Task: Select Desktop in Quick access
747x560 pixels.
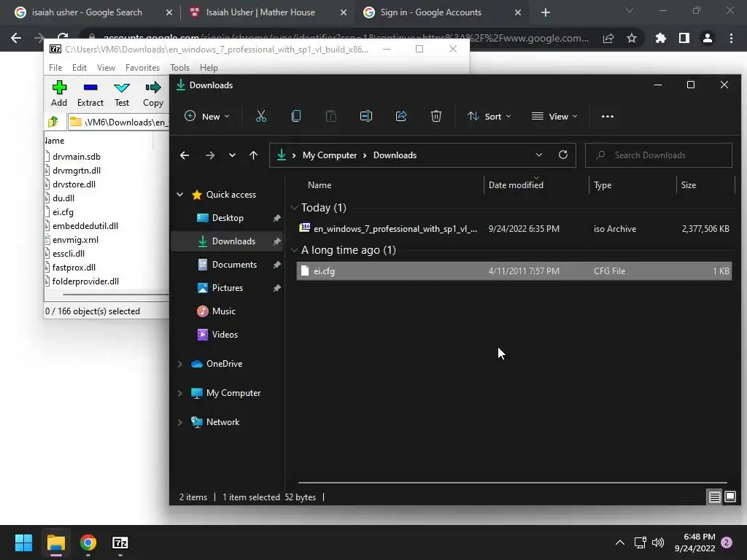Action: [228, 217]
